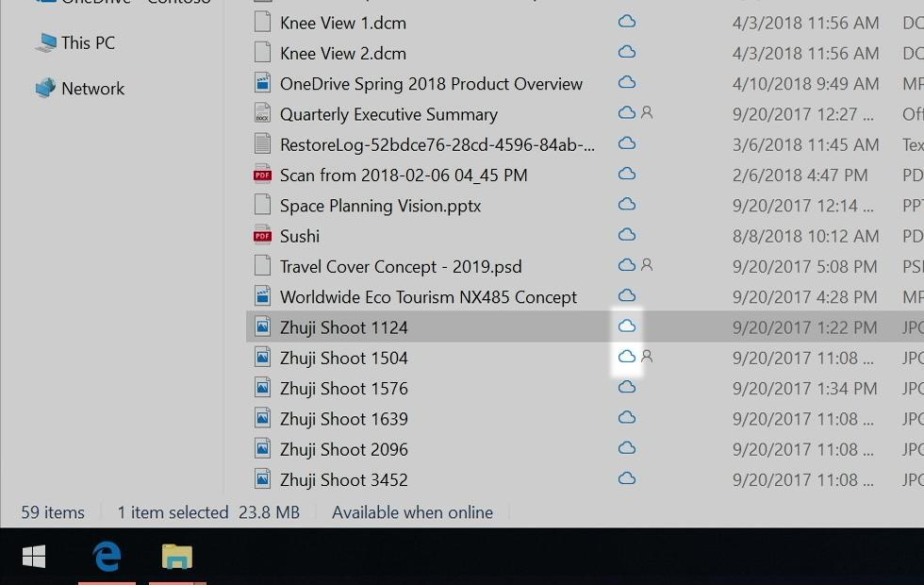The height and width of the screenshot is (585, 924).
Task: Open Microsoft Edge from the taskbar
Action: 107,557
